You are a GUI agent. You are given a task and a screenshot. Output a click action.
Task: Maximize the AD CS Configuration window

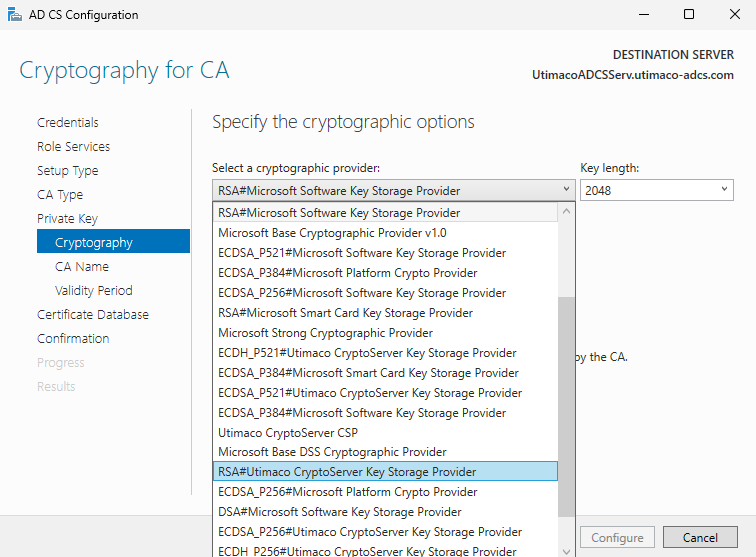689,15
